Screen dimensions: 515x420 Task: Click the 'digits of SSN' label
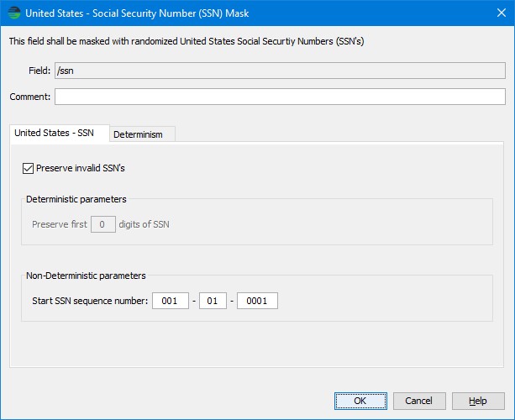tap(144, 224)
